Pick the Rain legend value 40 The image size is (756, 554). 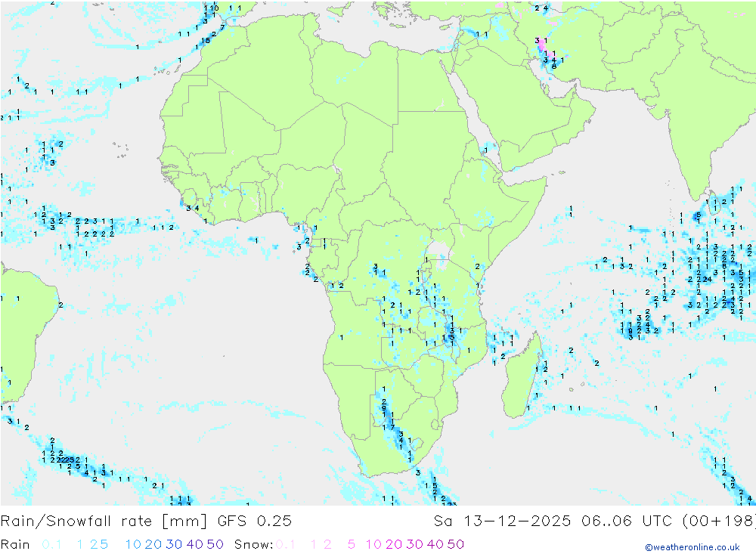(x=195, y=544)
